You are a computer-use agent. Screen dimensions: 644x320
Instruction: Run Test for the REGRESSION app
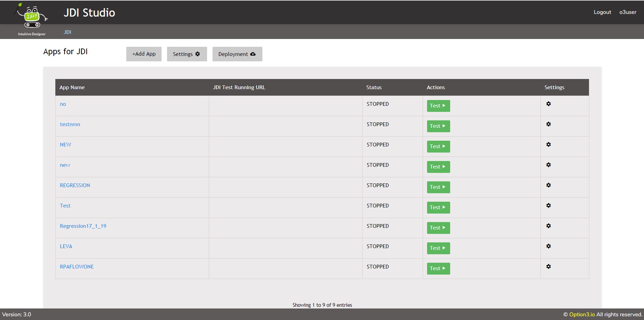click(438, 187)
